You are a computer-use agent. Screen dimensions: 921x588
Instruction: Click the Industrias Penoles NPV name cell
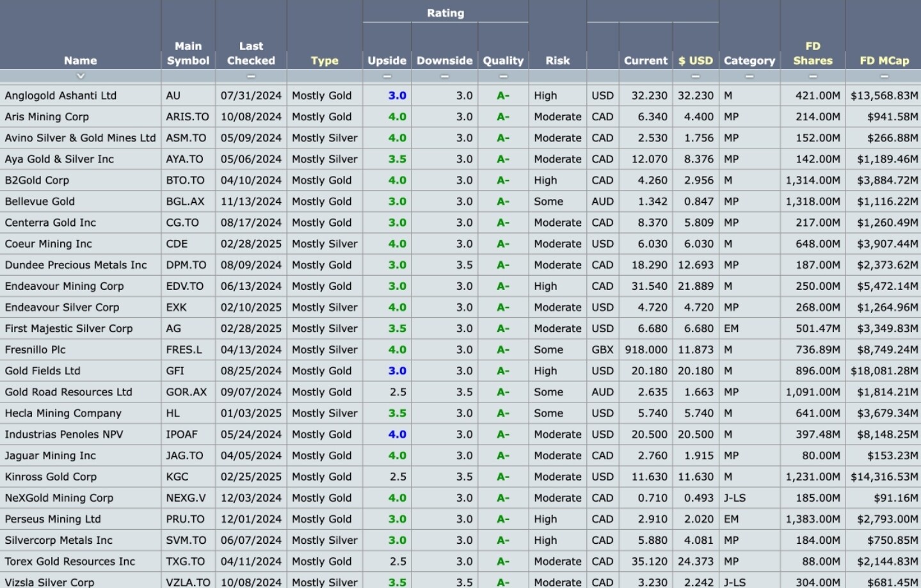click(x=64, y=434)
